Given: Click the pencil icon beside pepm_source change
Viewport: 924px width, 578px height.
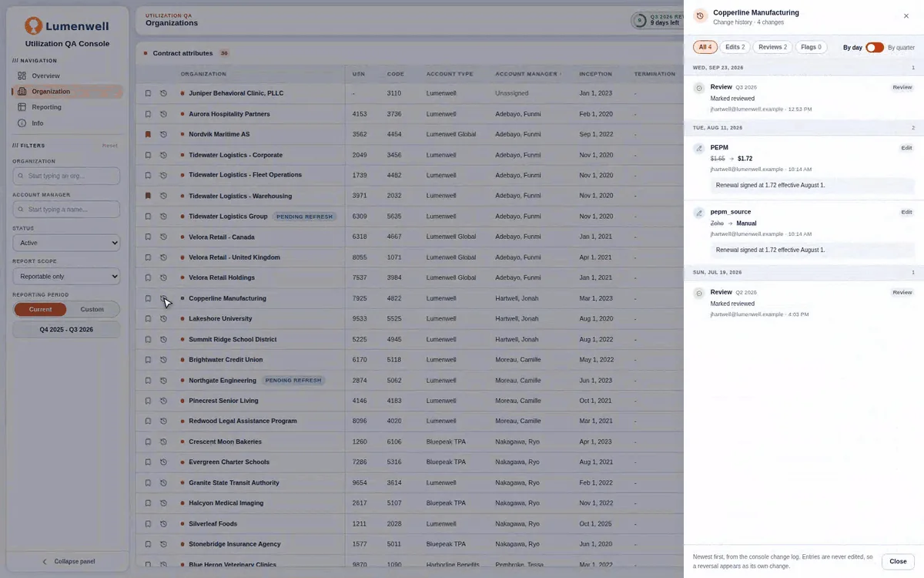Looking at the screenshot, I should tap(699, 213).
